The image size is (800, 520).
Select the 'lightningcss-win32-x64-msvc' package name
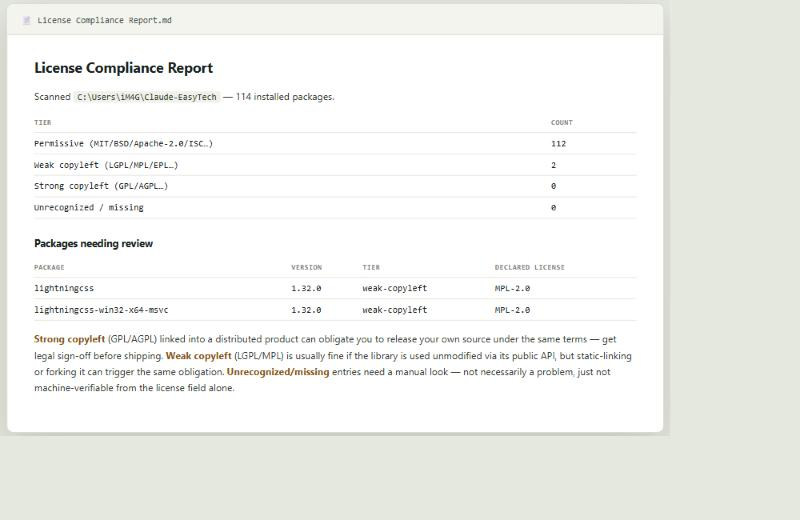(101, 310)
